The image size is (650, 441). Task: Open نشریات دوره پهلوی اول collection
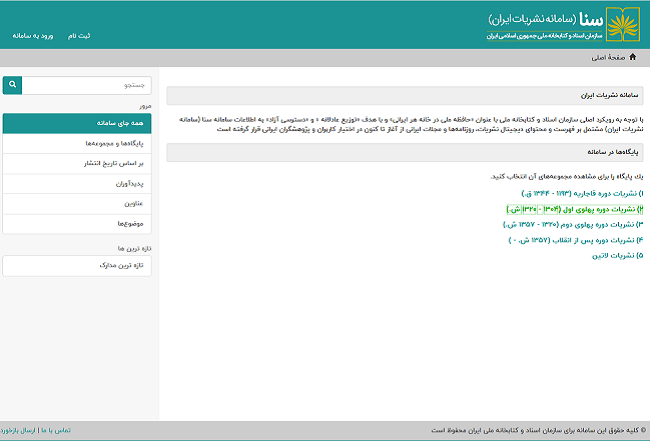pos(575,209)
